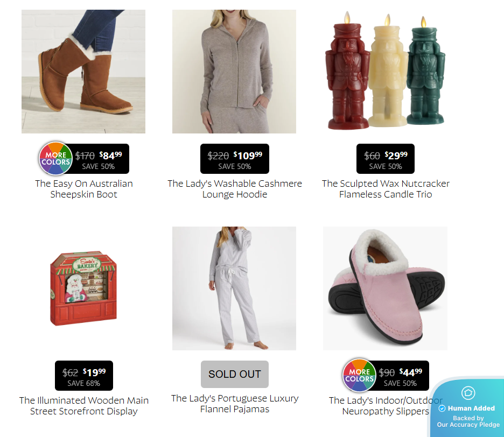Click the More Colors badge on Sheepskin Boot

tap(55, 158)
